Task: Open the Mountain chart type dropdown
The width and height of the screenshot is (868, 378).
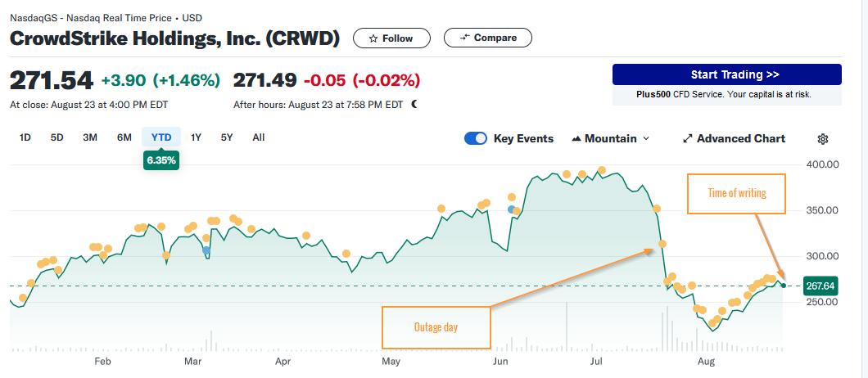Action: [x=610, y=138]
